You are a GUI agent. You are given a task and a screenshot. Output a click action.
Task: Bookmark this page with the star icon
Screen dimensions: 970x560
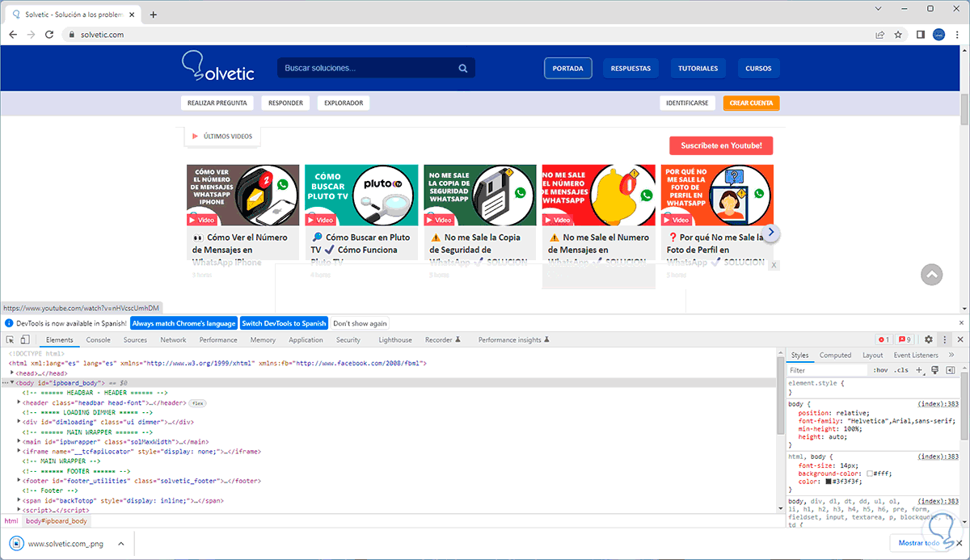coord(898,35)
